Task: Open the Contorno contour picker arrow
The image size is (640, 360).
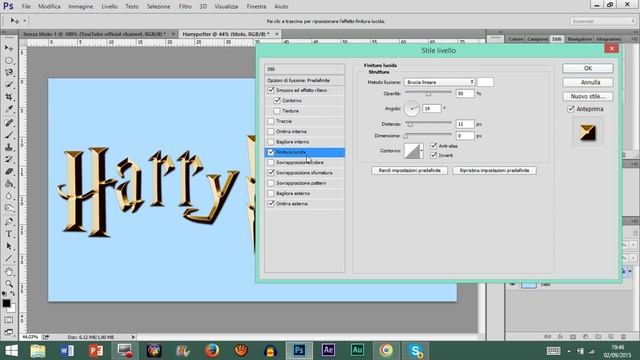Action: coord(422,151)
